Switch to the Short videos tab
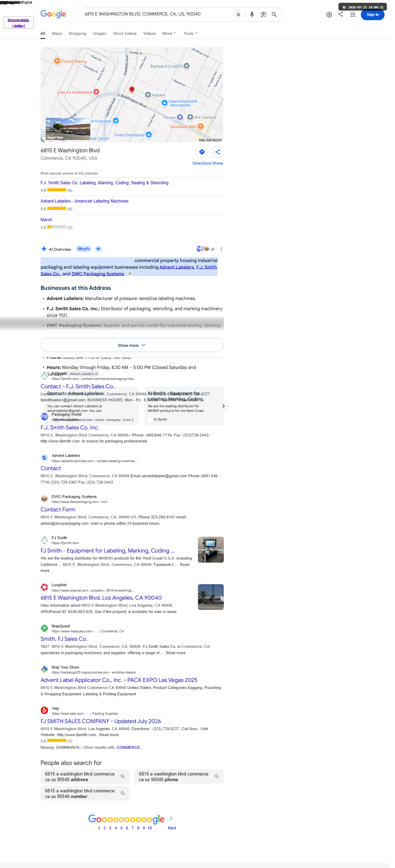Image resolution: width=395 pixels, height=868 pixels. pos(125,33)
